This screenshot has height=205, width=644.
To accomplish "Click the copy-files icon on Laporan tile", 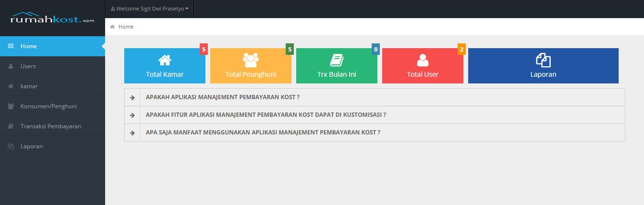I will [x=543, y=60].
